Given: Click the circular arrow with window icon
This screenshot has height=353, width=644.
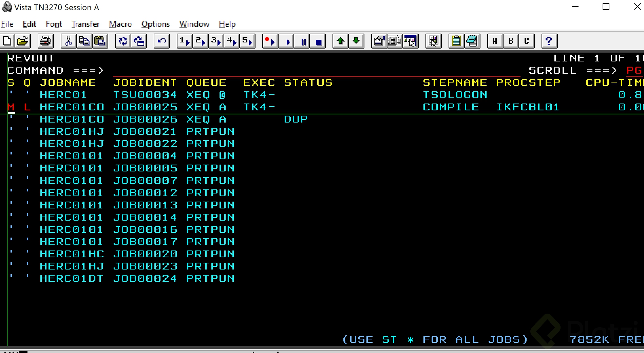Looking at the screenshot, I should (x=139, y=41).
